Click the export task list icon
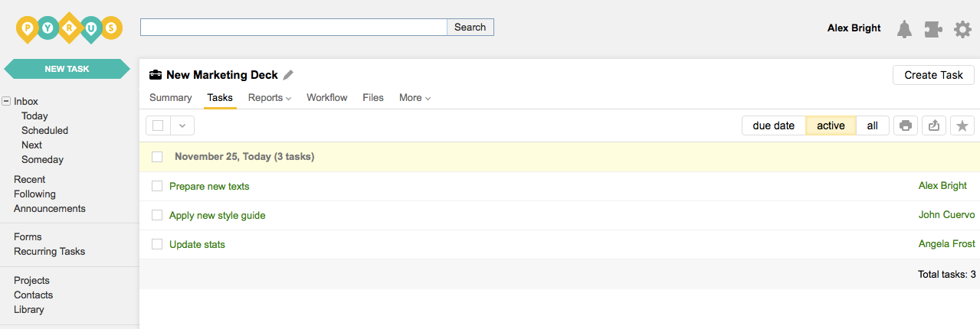The height and width of the screenshot is (329, 980). [x=934, y=125]
